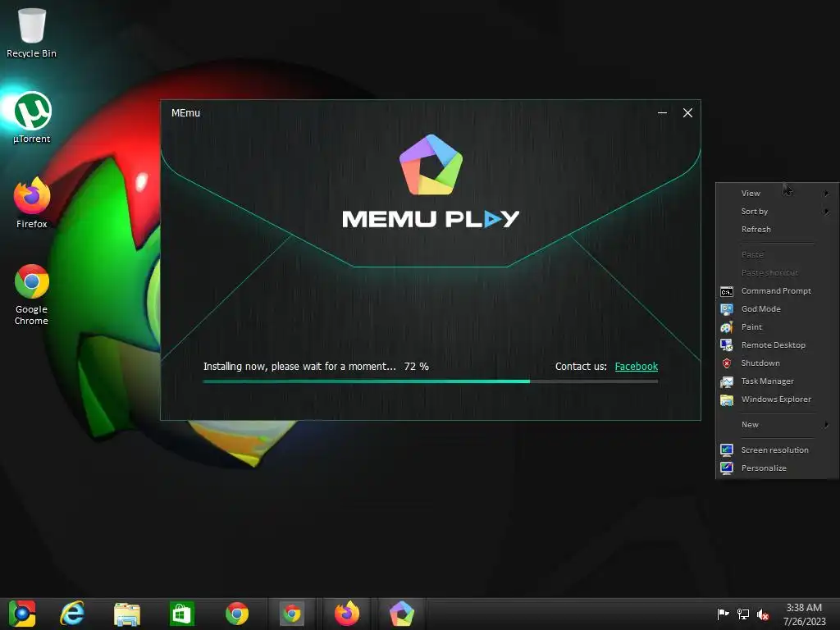Select the Google Chrome desktop shortcut
This screenshot has width=840, height=630.
coord(32,294)
